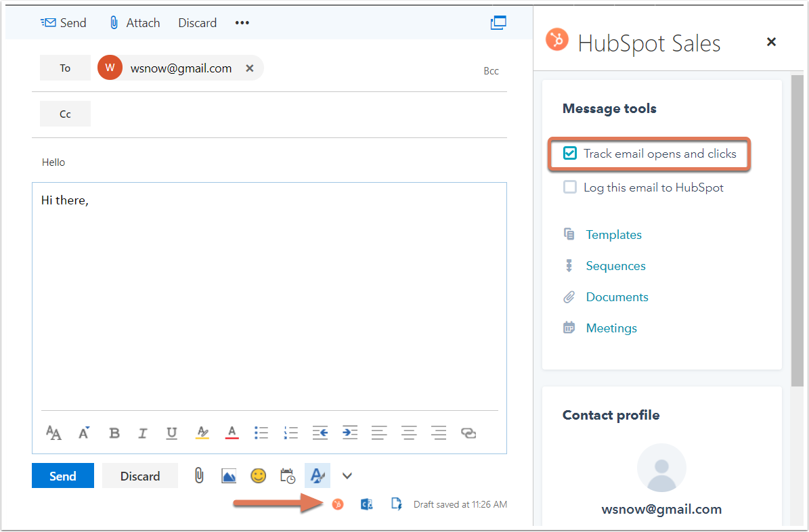The width and height of the screenshot is (809, 532).
Task: Enable Log this email to HubSpot
Action: [x=569, y=187]
